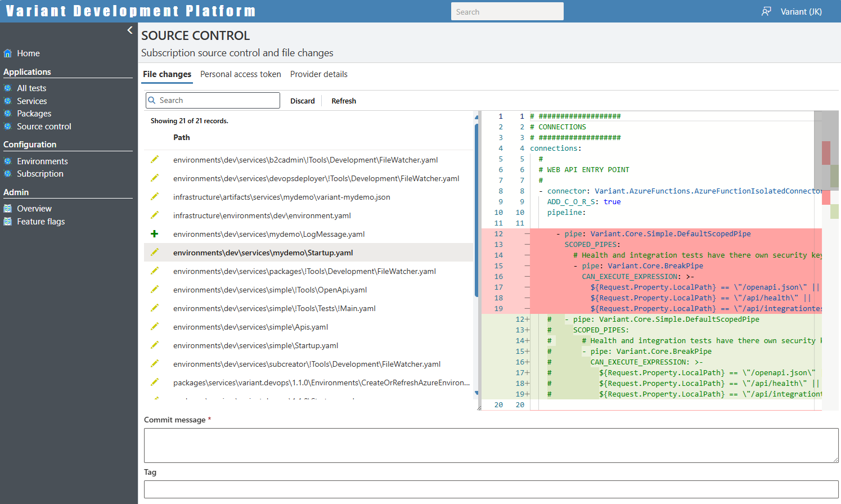Select the simple\Startup.yaml file row
This screenshot has width=841, height=504.
[255, 345]
